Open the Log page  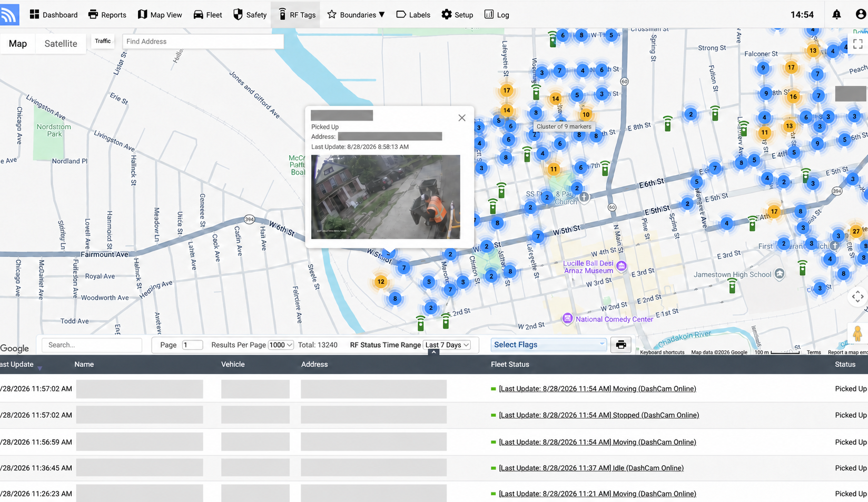[x=497, y=15]
